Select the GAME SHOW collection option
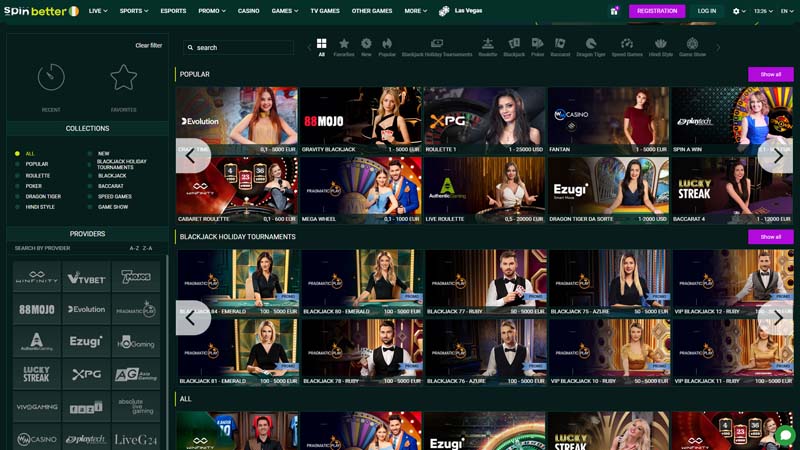This screenshot has width=800, height=450. (x=108, y=207)
